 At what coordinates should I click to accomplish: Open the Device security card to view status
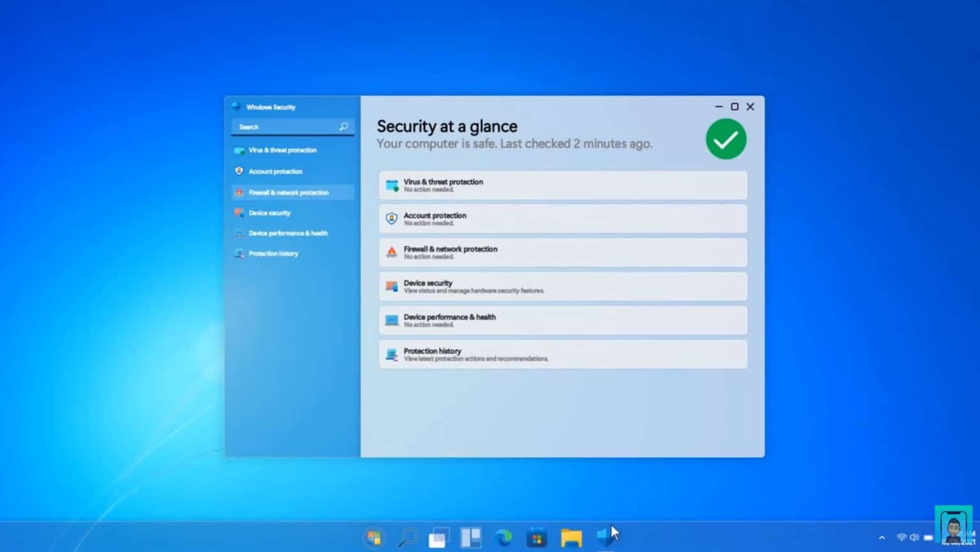[x=563, y=286]
